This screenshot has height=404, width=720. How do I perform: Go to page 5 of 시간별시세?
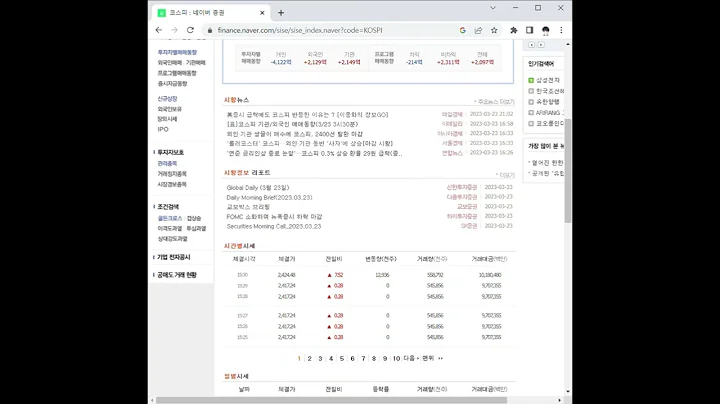342,359
